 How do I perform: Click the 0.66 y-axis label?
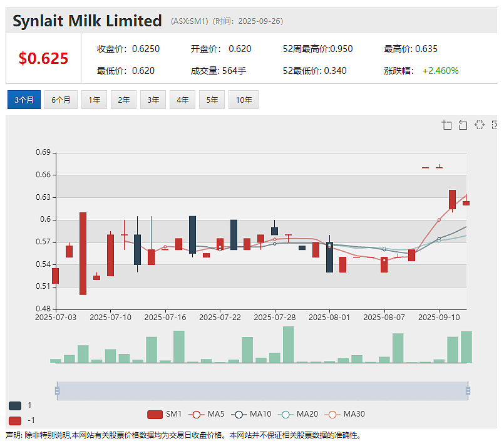[43, 175]
